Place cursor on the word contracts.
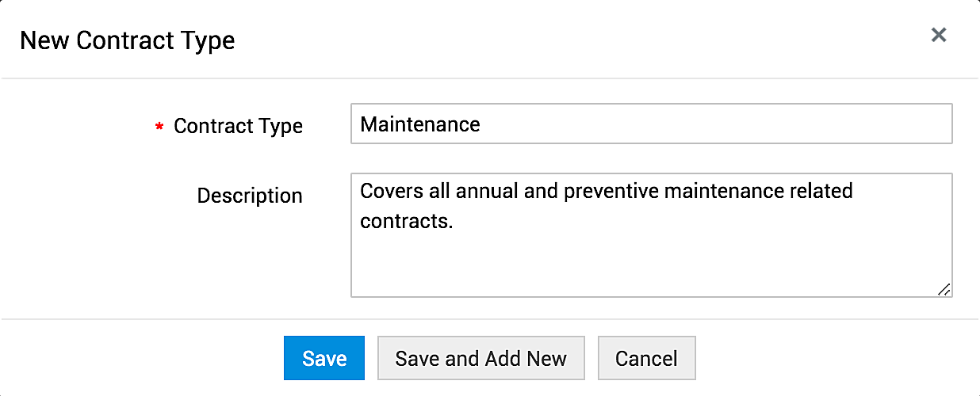The image size is (980, 396). point(405,222)
